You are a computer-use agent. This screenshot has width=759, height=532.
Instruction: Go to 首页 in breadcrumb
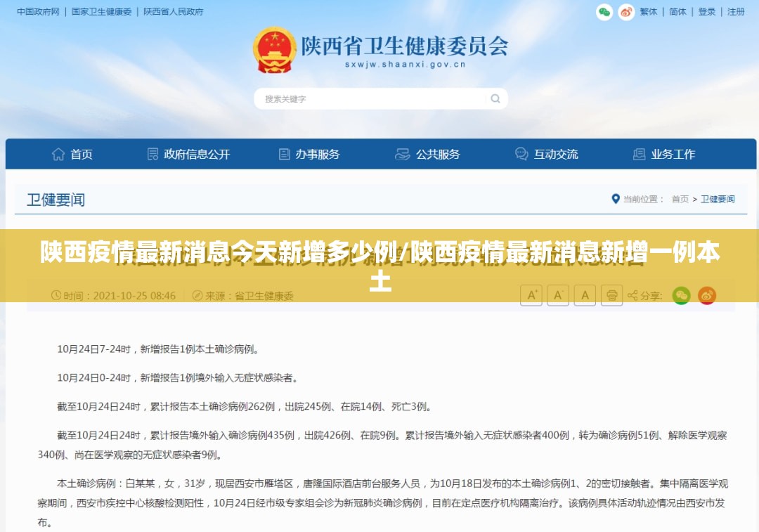[680, 199]
